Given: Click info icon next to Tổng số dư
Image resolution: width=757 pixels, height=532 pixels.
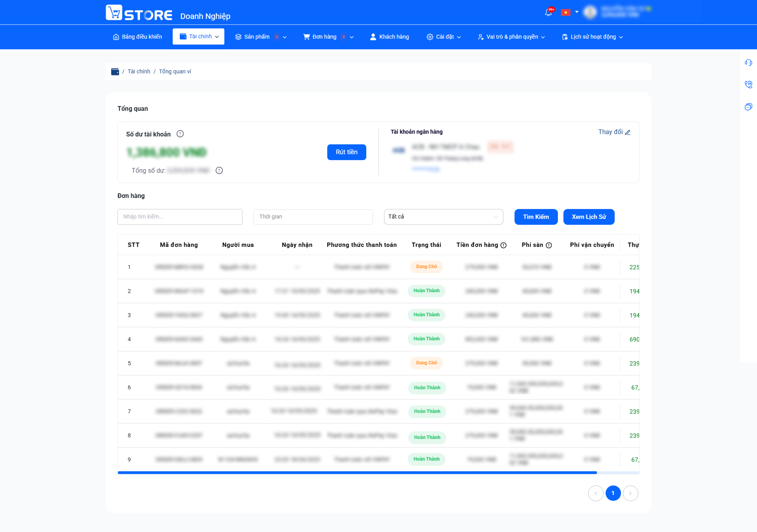Looking at the screenshot, I should 219,171.
